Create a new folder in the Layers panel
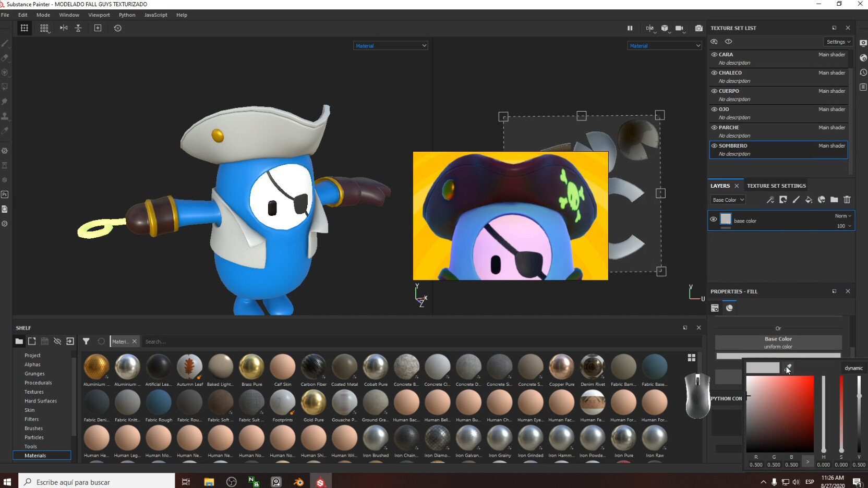868x488 pixels. pos(835,200)
